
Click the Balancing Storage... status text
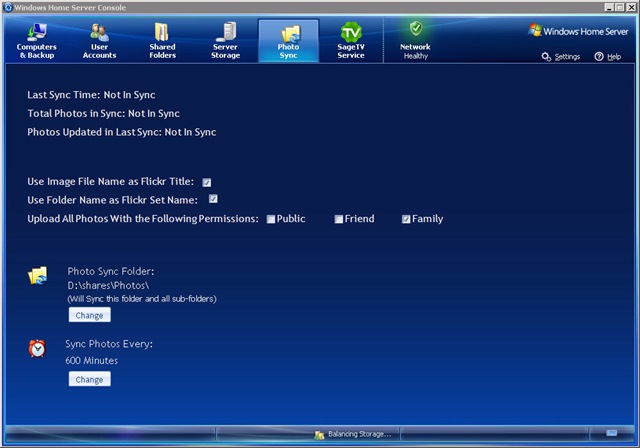(x=360, y=434)
